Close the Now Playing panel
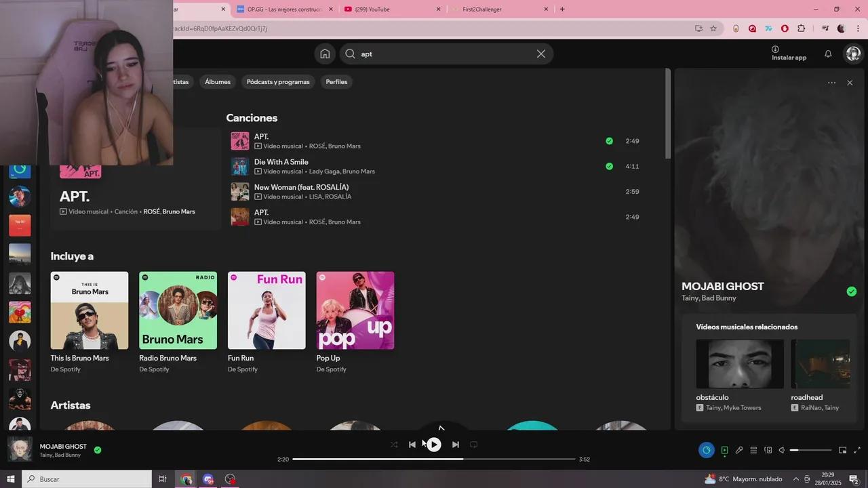 point(850,83)
